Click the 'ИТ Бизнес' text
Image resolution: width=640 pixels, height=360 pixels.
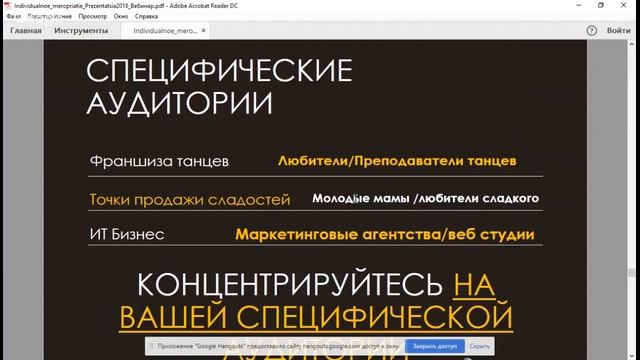pyautogui.click(x=127, y=234)
